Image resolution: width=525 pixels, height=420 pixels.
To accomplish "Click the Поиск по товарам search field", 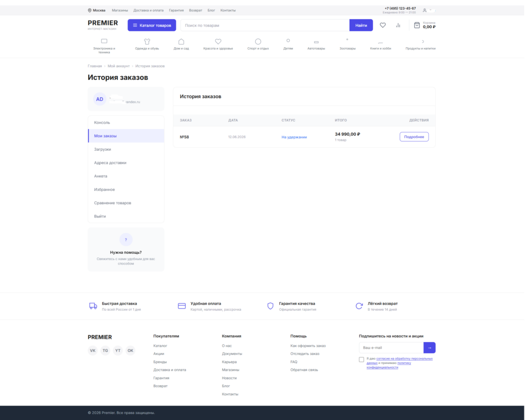I will (265, 25).
